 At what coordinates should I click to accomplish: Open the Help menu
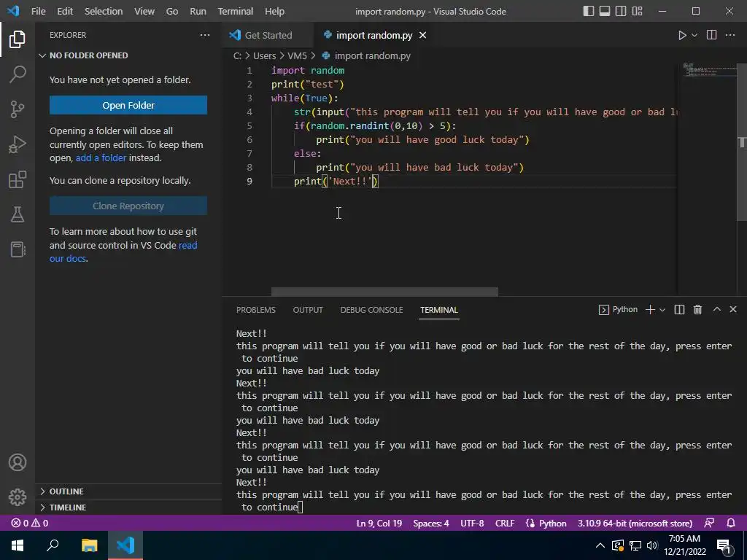[274, 11]
